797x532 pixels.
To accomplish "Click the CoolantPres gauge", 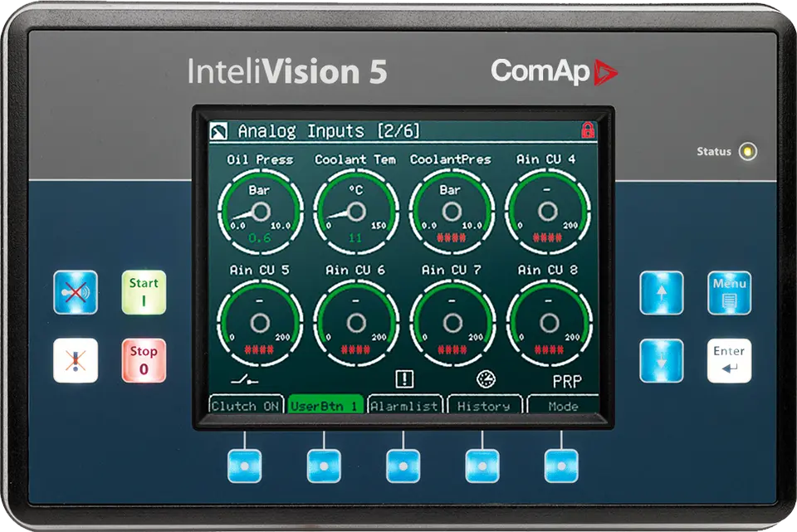I will [x=452, y=212].
